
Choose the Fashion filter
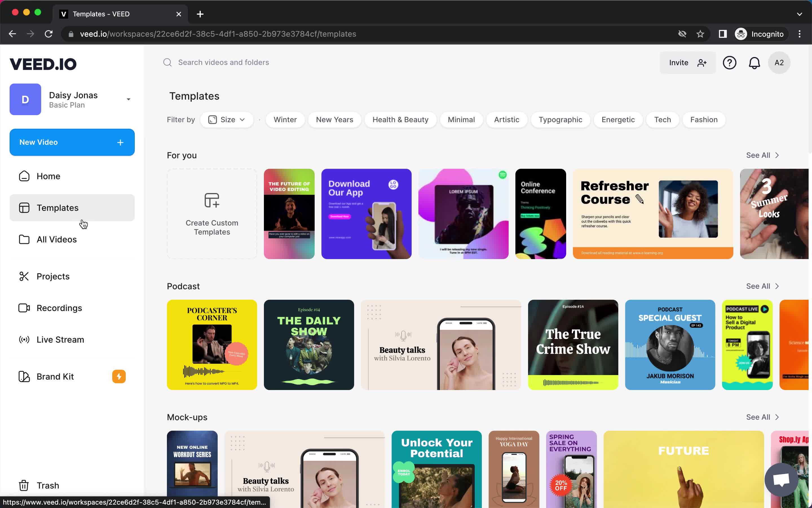[704, 120]
